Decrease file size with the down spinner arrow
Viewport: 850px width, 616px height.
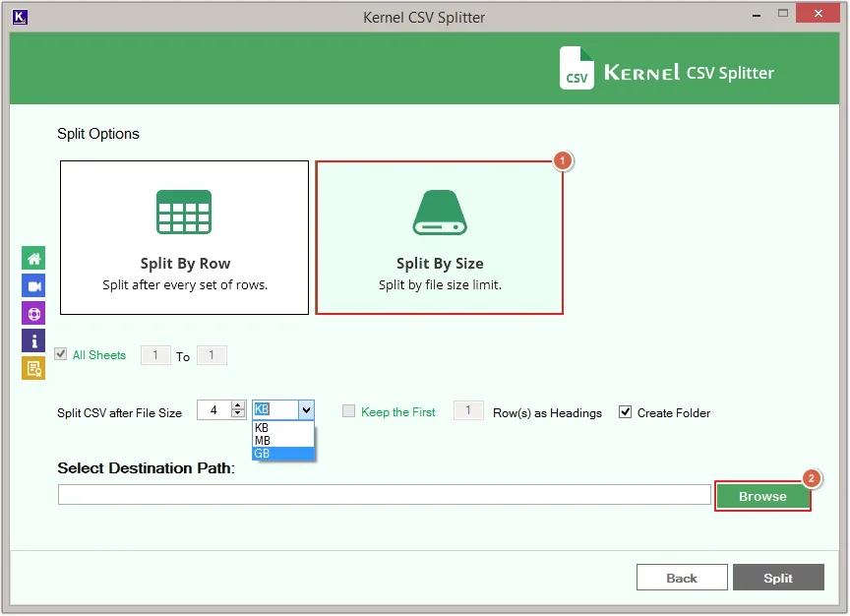(x=238, y=414)
